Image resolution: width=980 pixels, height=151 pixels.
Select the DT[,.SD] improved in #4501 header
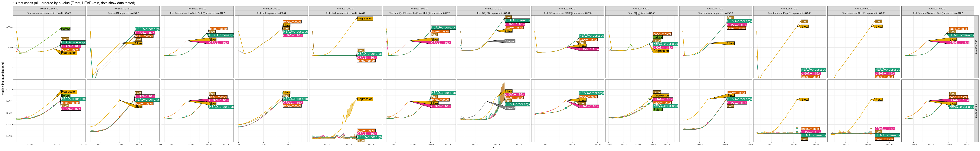(493, 13)
